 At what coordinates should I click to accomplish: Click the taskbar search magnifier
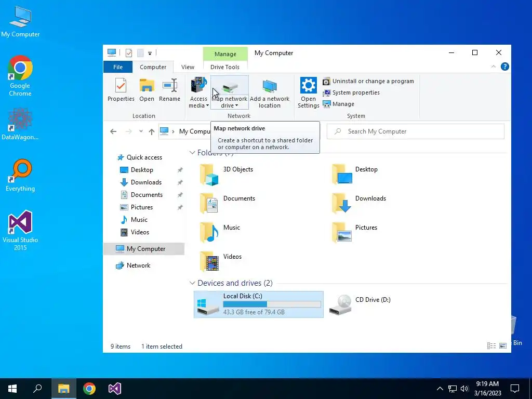click(37, 389)
